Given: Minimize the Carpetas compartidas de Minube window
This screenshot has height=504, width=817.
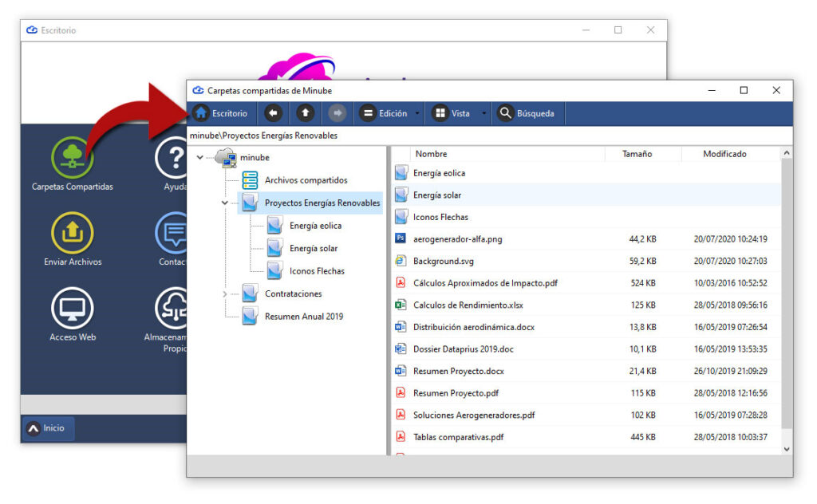Looking at the screenshot, I should point(711,91).
